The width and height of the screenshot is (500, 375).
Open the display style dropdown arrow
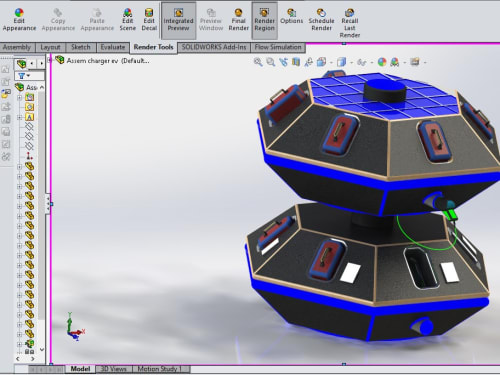point(351,62)
